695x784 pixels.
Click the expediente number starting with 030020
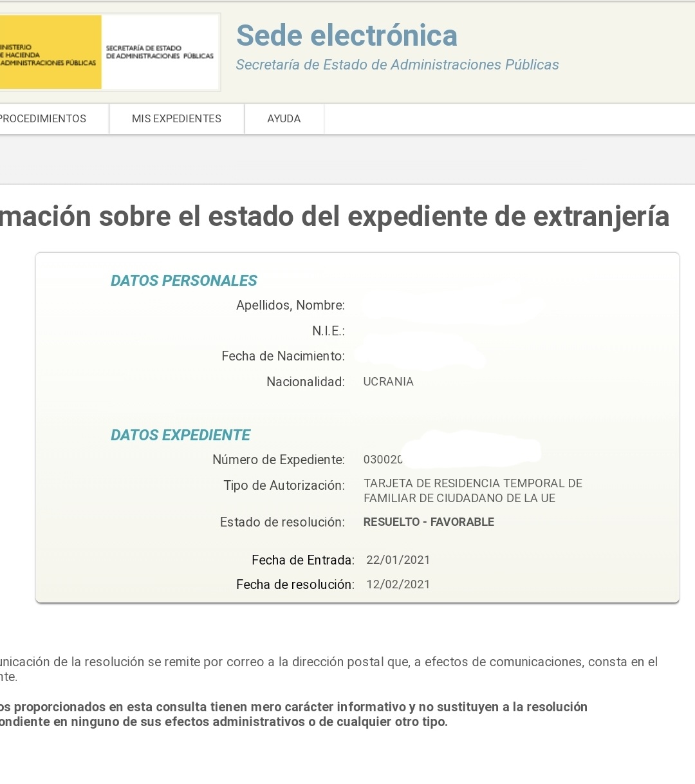pyautogui.click(x=383, y=460)
